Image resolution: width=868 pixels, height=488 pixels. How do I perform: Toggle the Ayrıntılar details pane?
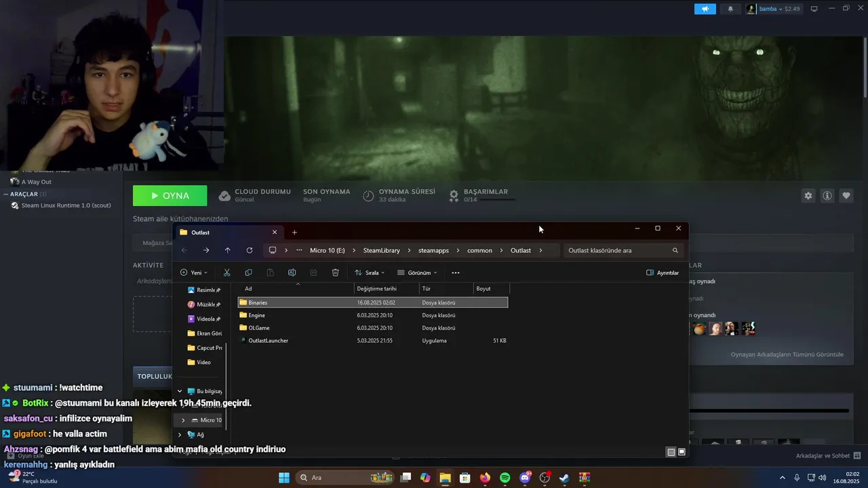point(663,272)
